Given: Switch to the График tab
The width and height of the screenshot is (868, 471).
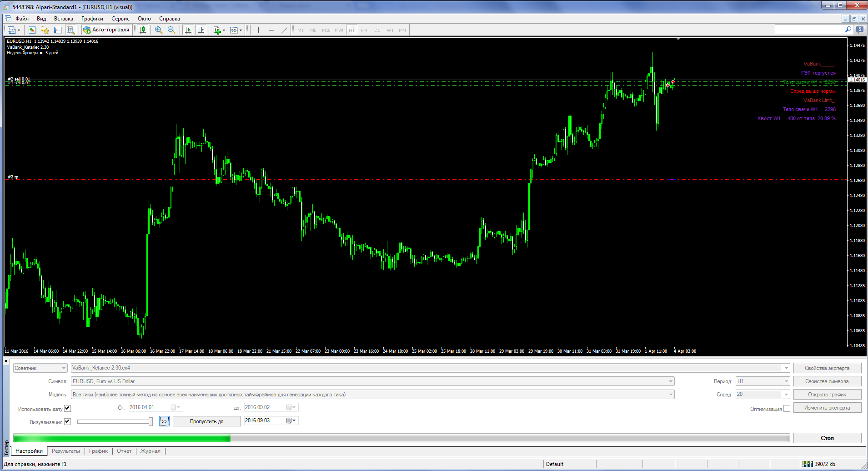Looking at the screenshot, I should [98, 451].
